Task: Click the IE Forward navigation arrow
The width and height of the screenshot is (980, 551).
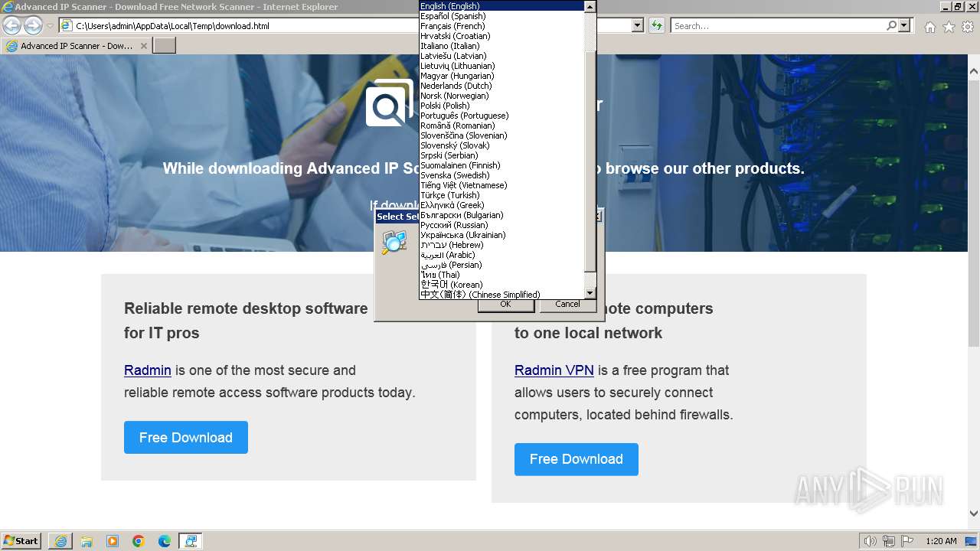Action: 33,25
